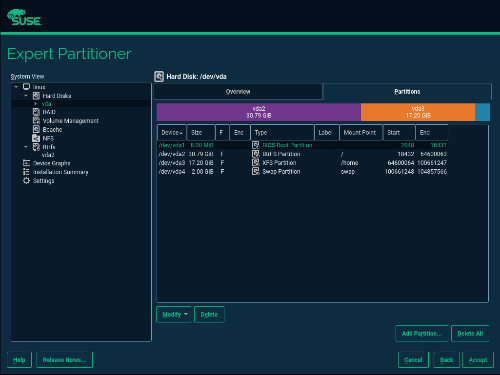Screen dimensions: 500x375
Task: Select vda in System View tree
Action: tap(46, 104)
